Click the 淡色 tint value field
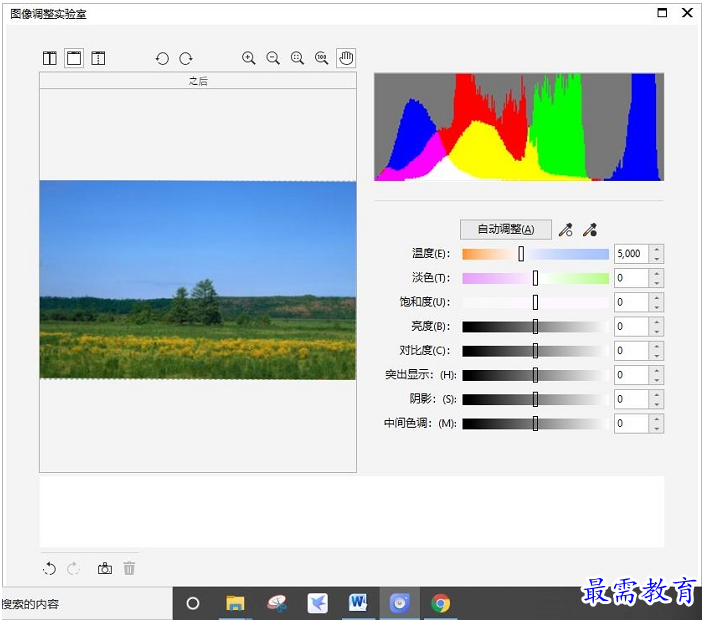The height and width of the screenshot is (622, 705). 631,278
